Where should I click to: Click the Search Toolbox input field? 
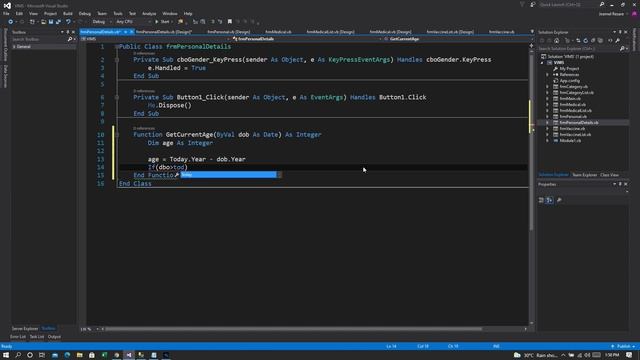pyautogui.click(x=39, y=39)
